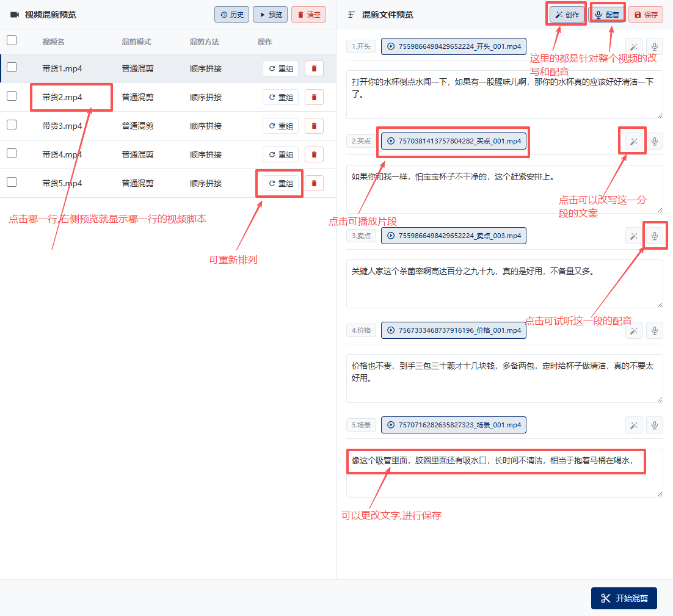Regroup 带货5.mp4 with 重组 button
This screenshot has height=616, width=673.
tap(281, 184)
